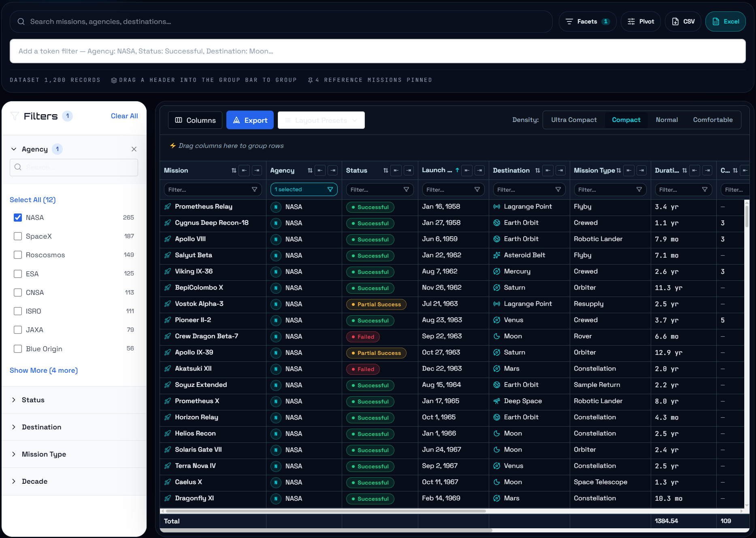756x538 pixels.
Task: Pin Mission column left
Action: click(x=244, y=171)
